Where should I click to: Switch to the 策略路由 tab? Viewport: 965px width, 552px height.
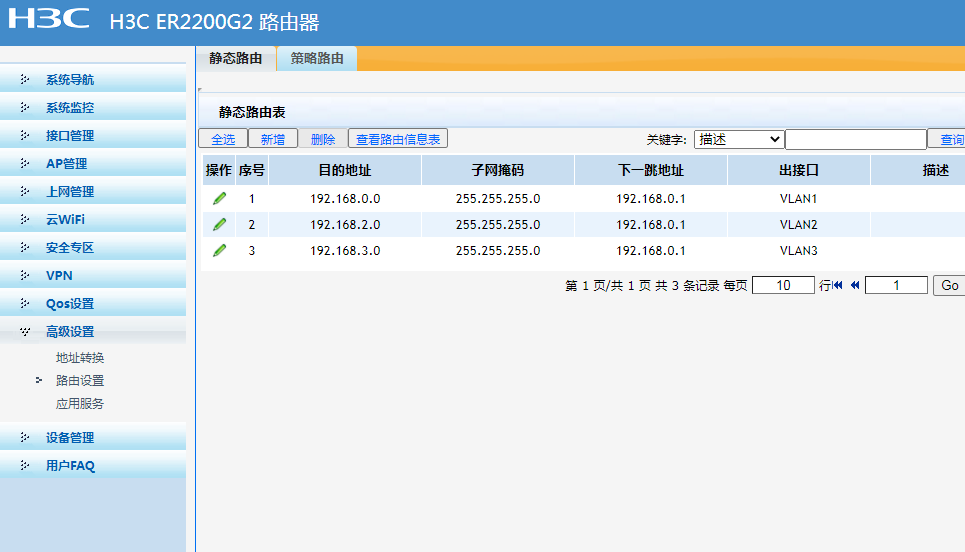(317, 58)
